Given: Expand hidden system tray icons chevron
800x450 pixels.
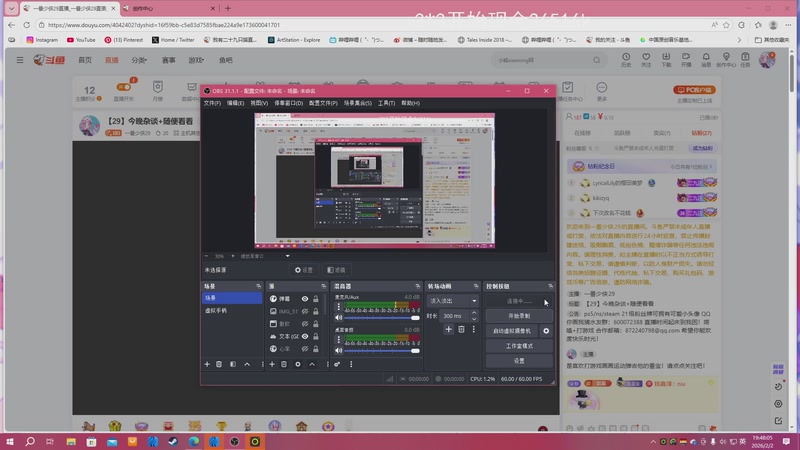Looking at the screenshot, I should 653,442.
